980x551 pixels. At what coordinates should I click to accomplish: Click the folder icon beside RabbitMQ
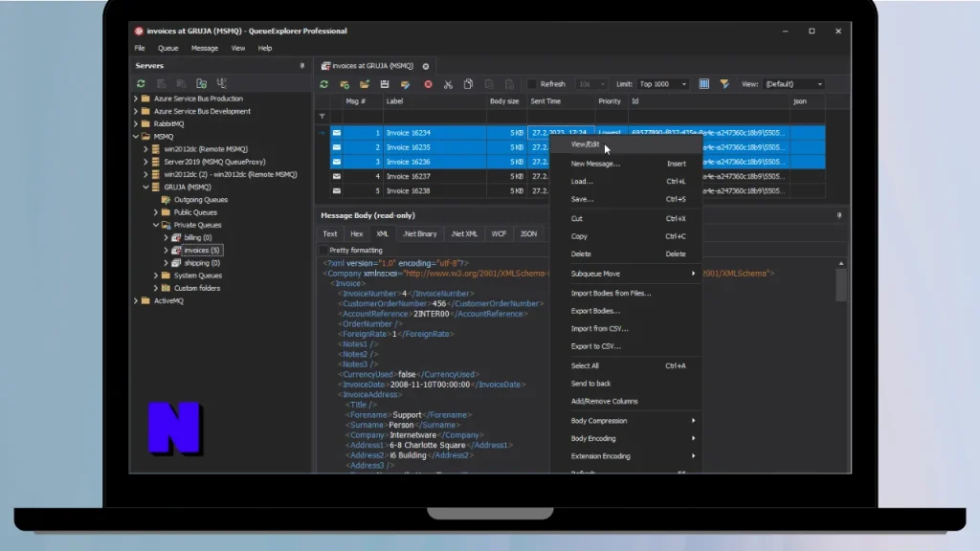pyautogui.click(x=145, y=123)
